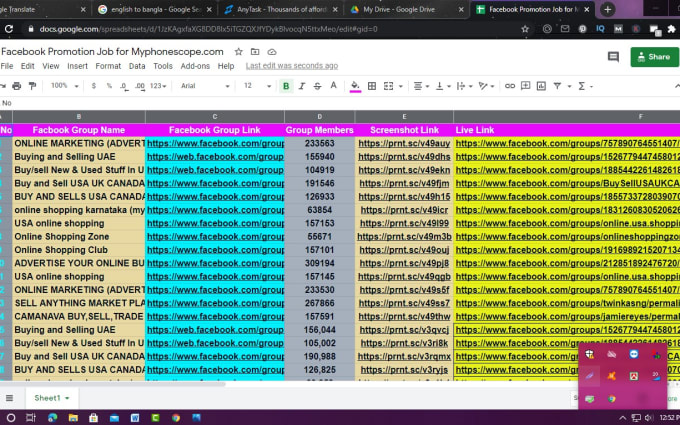Viewport: 680px width, 425px height.
Task: Reload the page
Action: pos(9,29)
